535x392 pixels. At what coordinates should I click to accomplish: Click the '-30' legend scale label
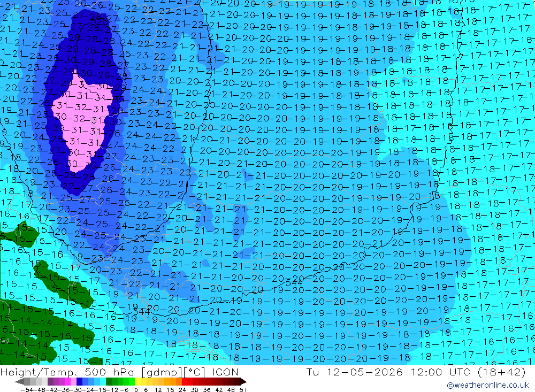coord(76,390)
